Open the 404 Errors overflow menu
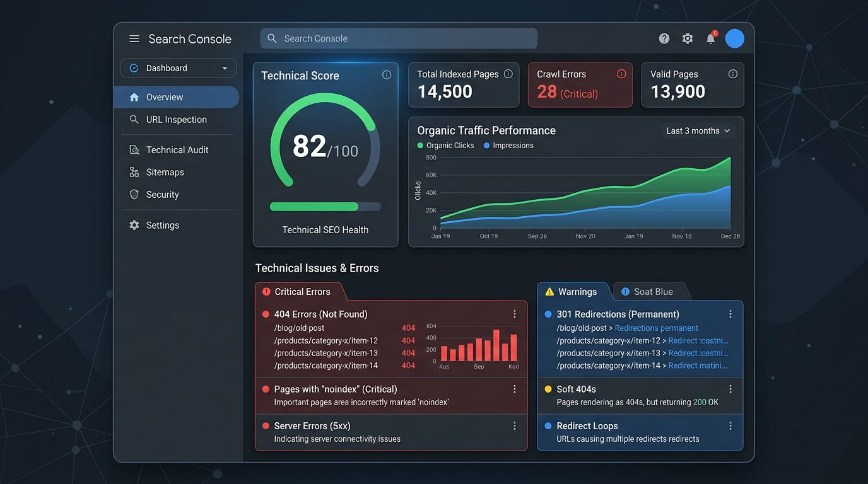Image resolution: width=868 pixels, height=484 pixels. [514, 313]
